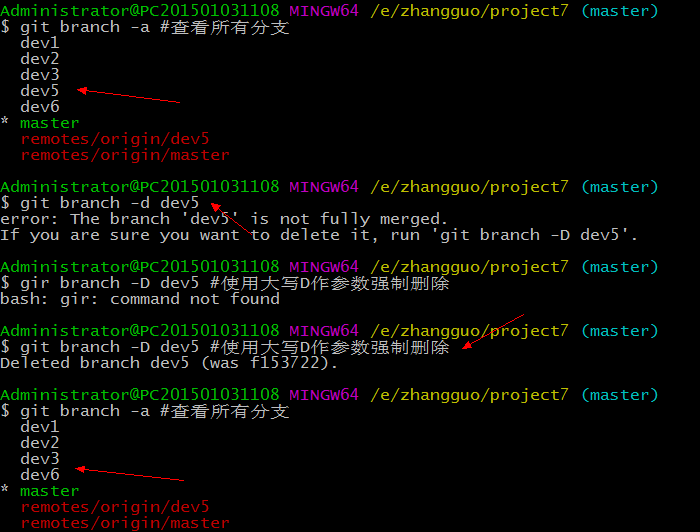Click dev3 in the last branch listing
Screen dimensions: 700x532
point(39,459)
